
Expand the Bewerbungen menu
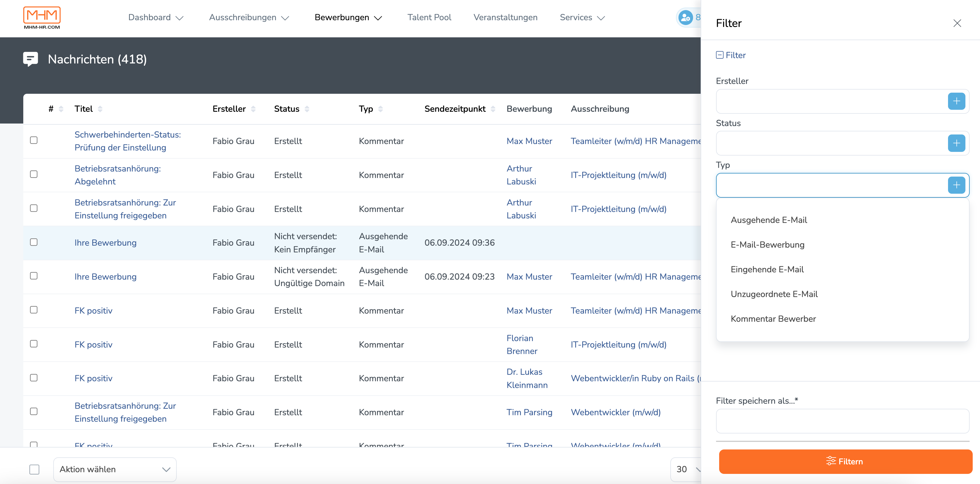click(x=348, y=17)
